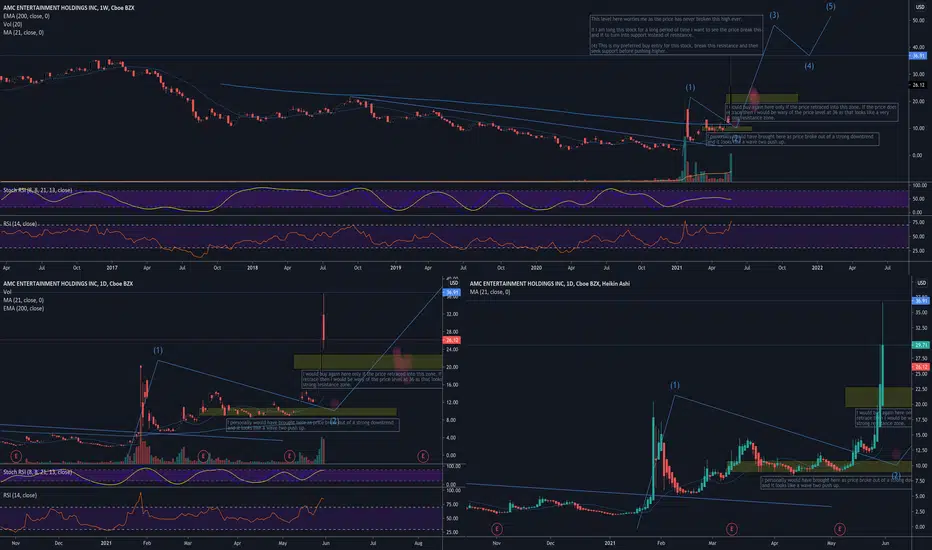
Task: Select wave (1) label on bottom-left daily chart
Action: [158, 351]
